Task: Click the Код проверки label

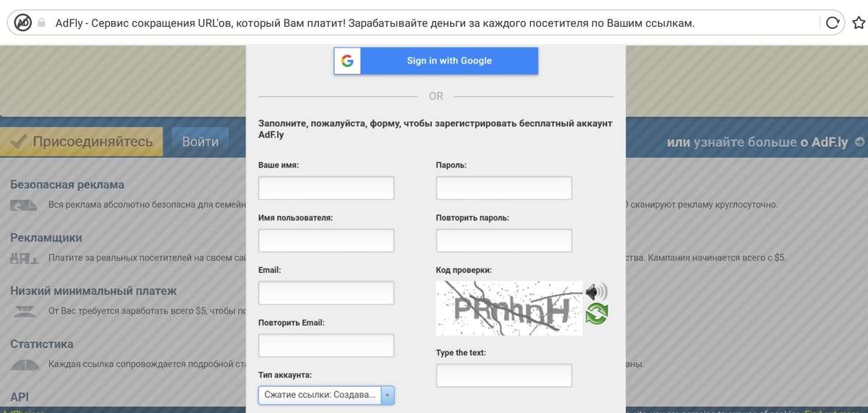Action: (x=464, y=270)
